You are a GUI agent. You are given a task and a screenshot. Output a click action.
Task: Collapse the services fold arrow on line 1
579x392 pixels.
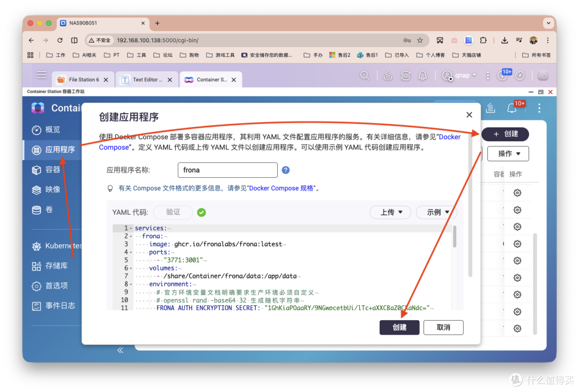click(131, 228)
